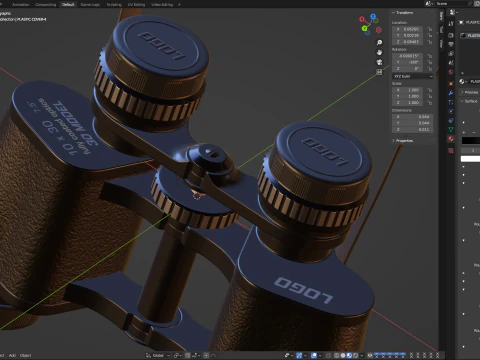The height and width of the screenshot is (360, 480).
Task: Open the Modifiers wrench properties tab
Action: tap(451, 93)
